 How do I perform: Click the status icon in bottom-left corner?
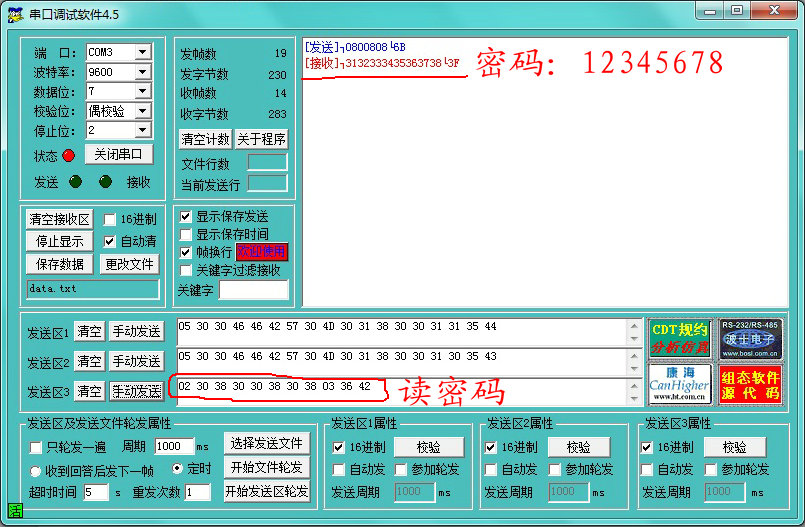[x=14, y=511]
